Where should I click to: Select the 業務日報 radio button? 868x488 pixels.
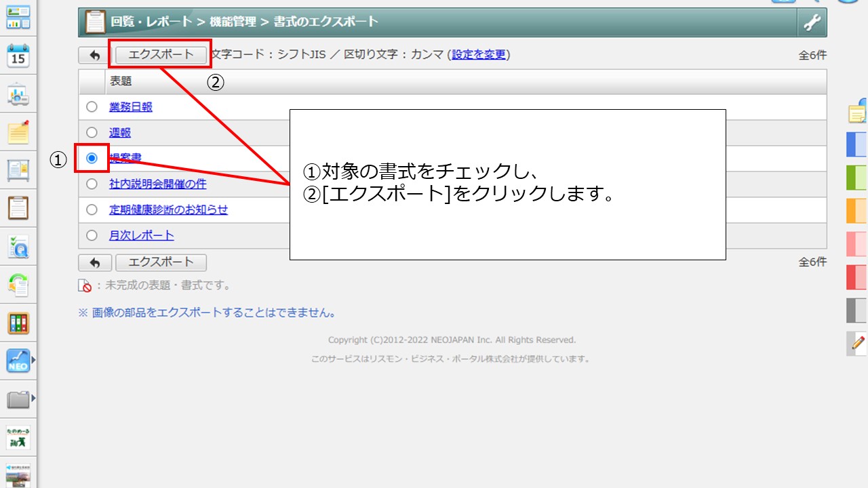(x=92, y=107)
